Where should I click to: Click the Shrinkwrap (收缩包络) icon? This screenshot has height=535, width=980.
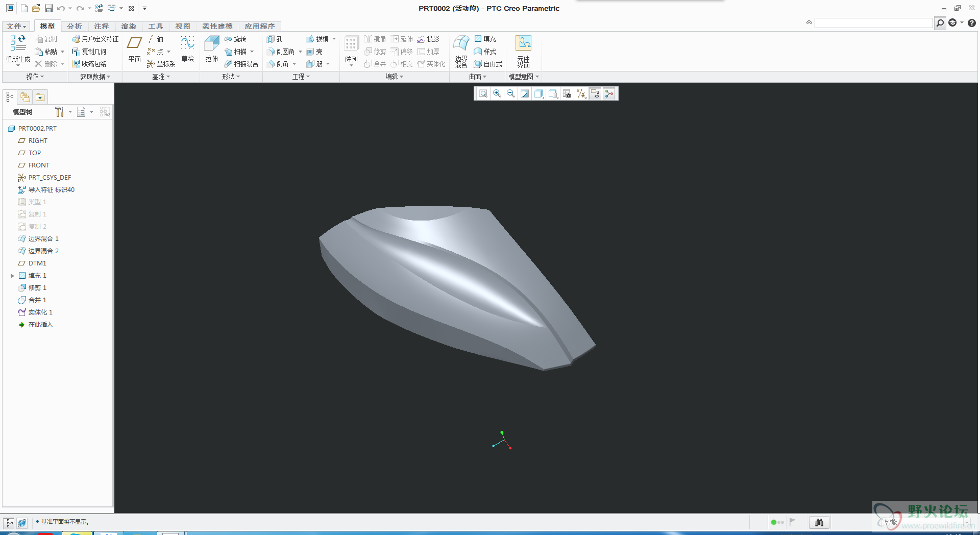89,64
